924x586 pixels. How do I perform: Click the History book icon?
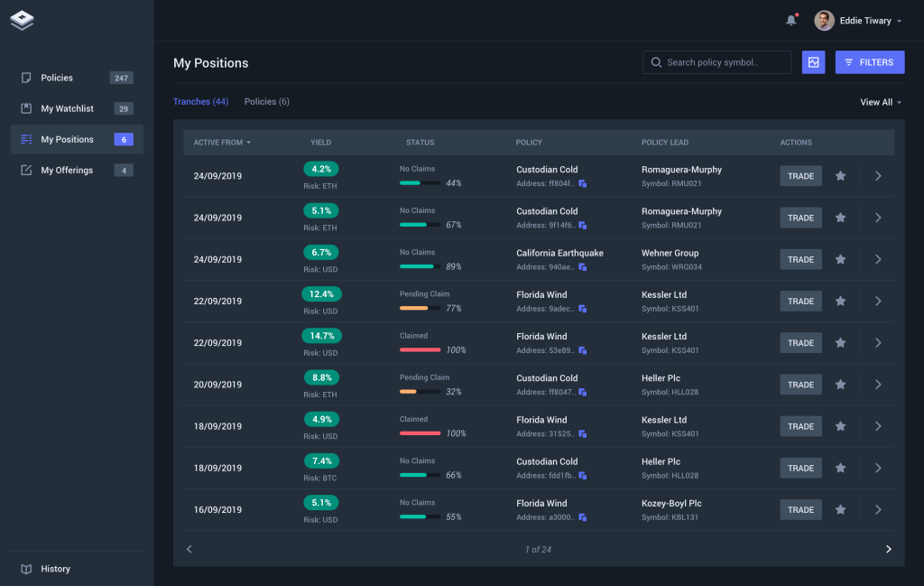(x=26, y=569)
